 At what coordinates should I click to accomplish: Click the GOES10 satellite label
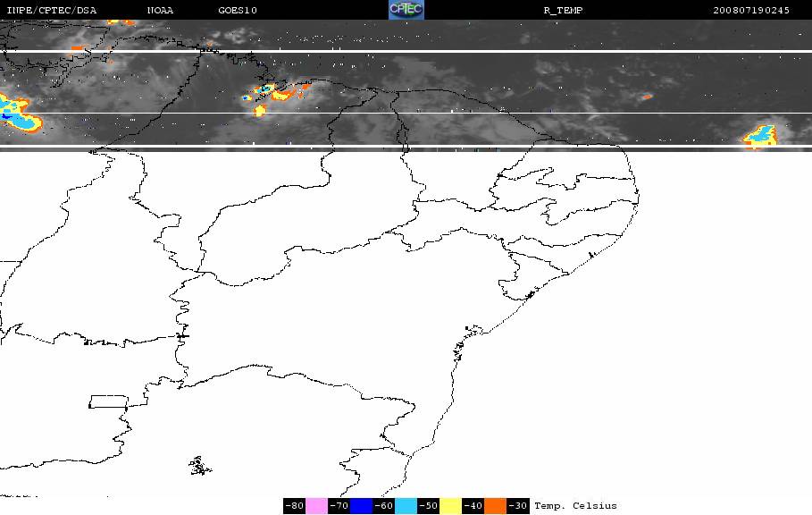click(x=238, y=11)
